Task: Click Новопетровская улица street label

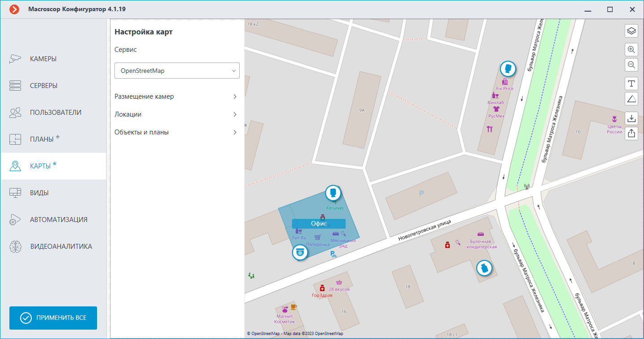Action: point(424,230)
